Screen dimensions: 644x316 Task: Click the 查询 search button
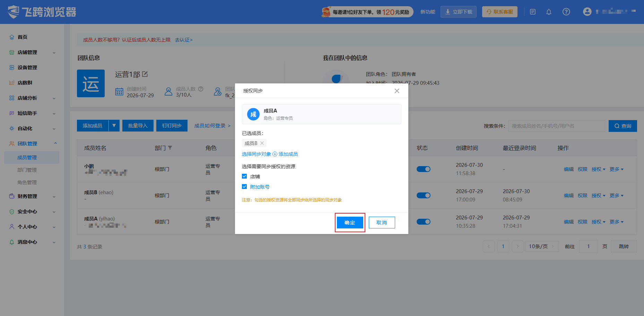pos(623,126)
